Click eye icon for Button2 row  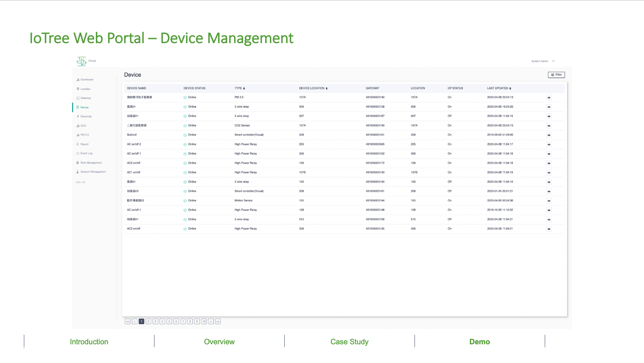click(x=549, y=135)
